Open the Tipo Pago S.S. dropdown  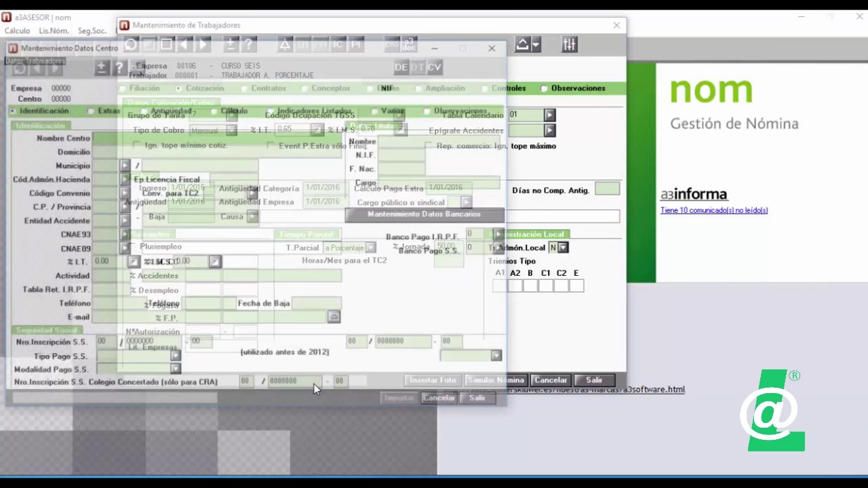pos(175,356)
